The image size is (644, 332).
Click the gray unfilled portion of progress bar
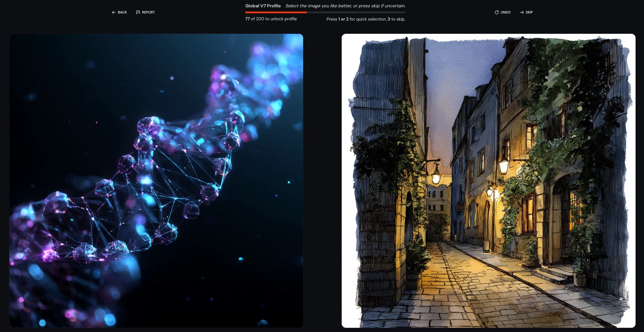pyautogui.click(x=356, y=12)
